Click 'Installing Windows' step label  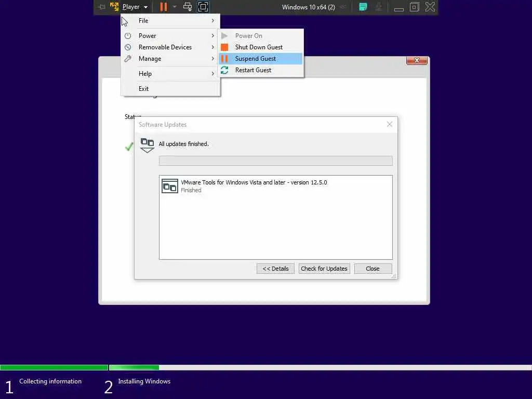(144, 381)
